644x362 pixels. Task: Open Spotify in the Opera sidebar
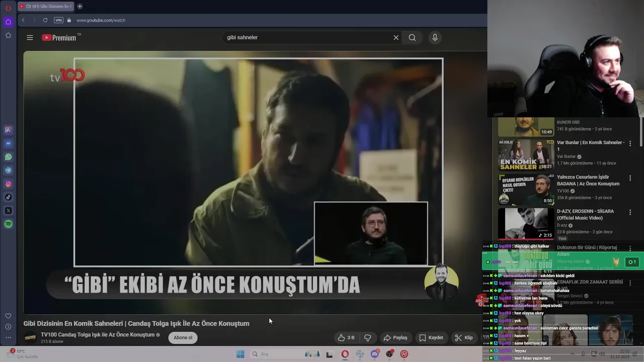8,224
